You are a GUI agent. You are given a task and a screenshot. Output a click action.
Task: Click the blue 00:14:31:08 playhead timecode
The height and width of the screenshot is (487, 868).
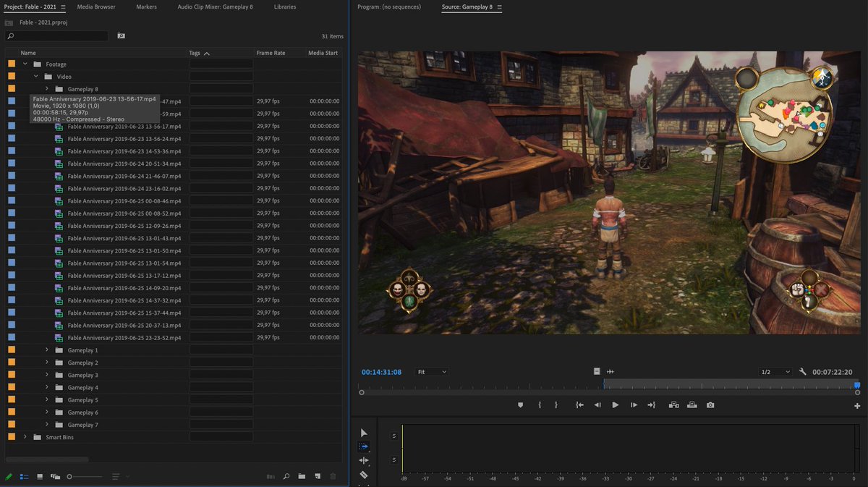coord(381,372)
